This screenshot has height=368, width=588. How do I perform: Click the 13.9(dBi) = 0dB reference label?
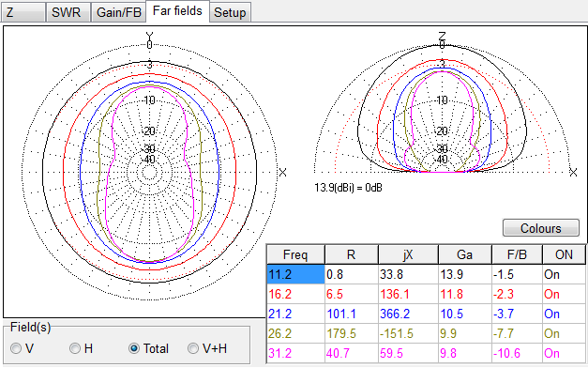[x=348, y=188]
